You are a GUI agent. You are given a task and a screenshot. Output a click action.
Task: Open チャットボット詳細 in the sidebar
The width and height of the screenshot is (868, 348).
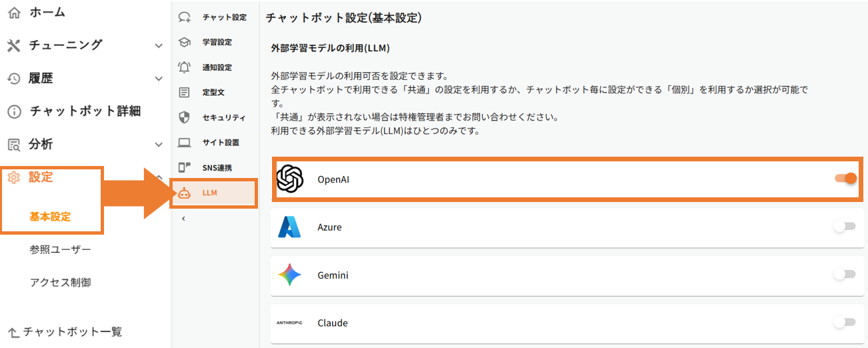(85, 111)
